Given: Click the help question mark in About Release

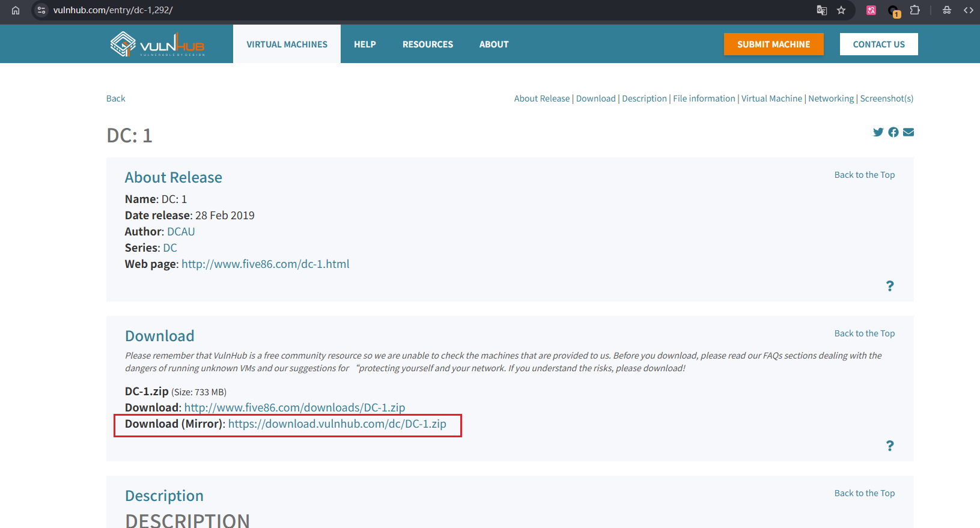Looking at the screenshot, I should 890,286.
